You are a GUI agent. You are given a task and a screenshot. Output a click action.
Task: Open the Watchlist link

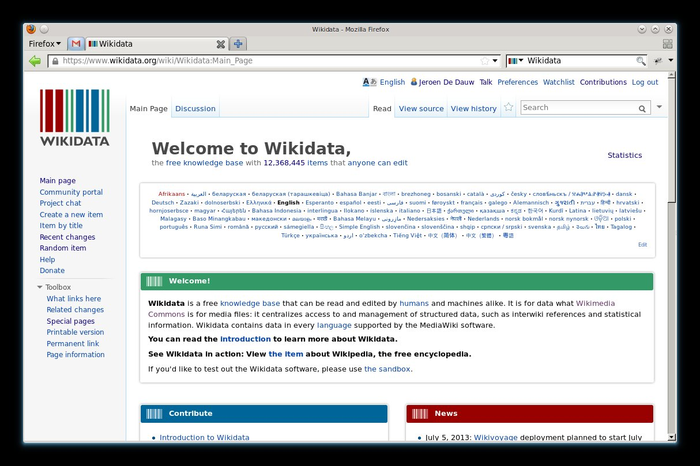(x=558, y=82)
